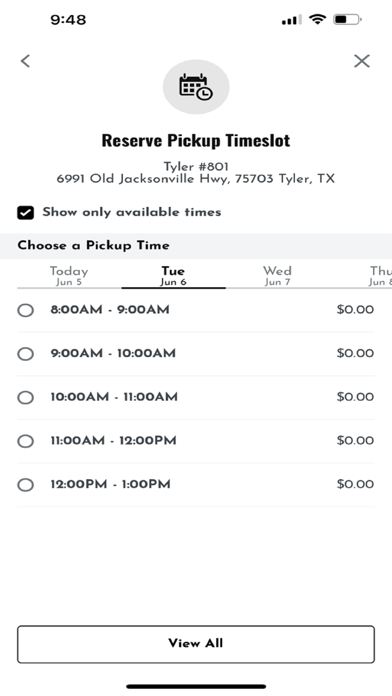Switch to the Today Jun 5 tab

(69, 276)
